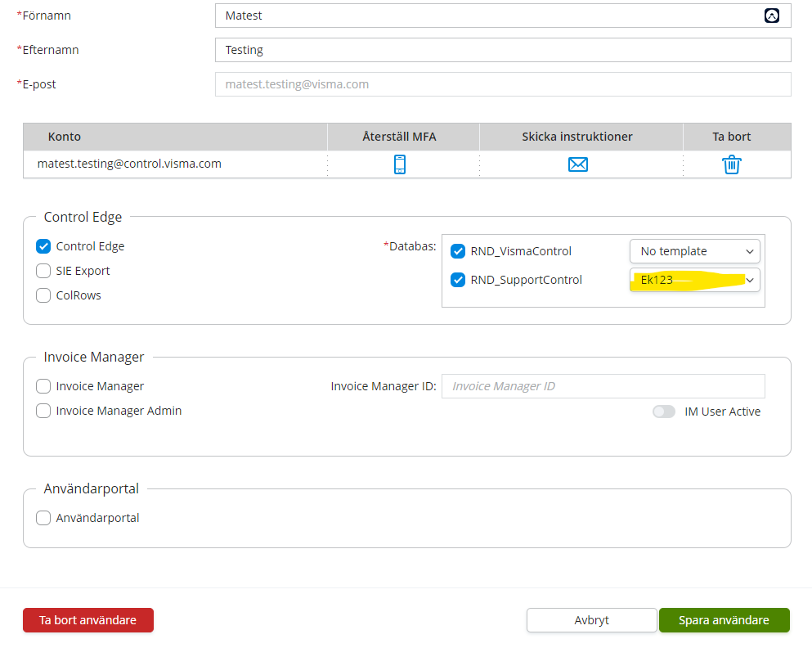Click the send instructions envelope icon

pyautogui.click(x=578, y=164)
